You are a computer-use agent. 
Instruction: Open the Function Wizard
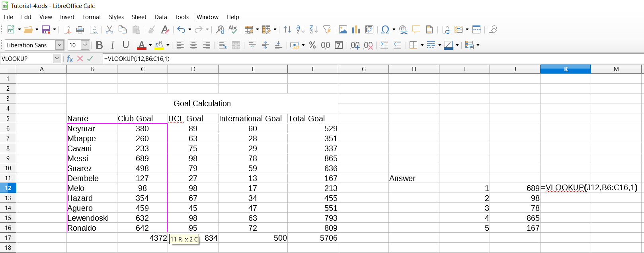pyautogui.click(x=70, y=58)
